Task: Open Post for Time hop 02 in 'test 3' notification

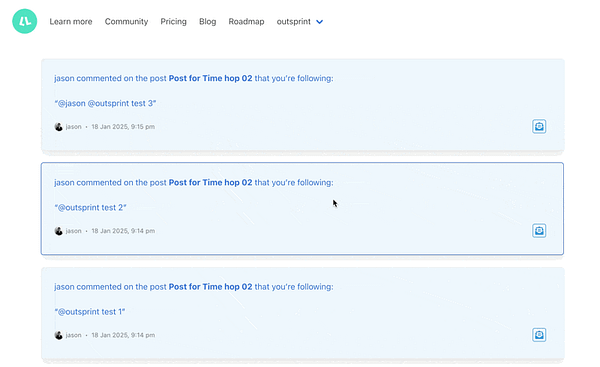Action: click(x=210, y=78)
